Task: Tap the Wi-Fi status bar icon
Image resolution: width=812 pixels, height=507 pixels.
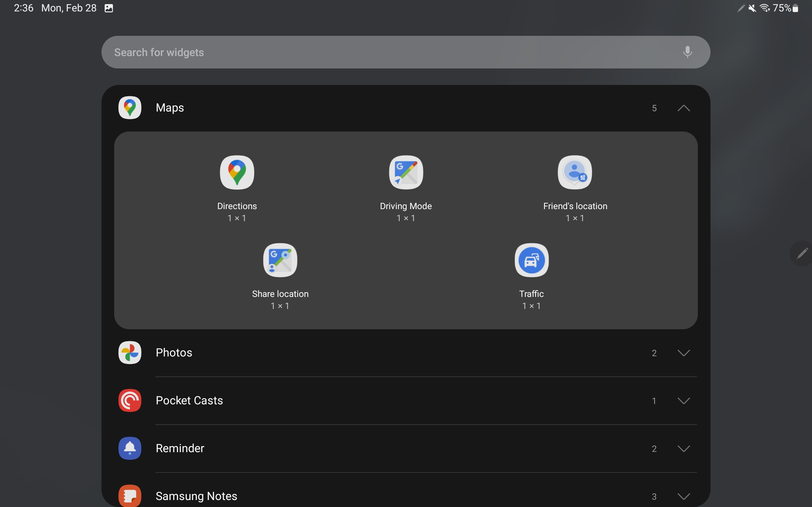Action: click(x=765, y=8)
